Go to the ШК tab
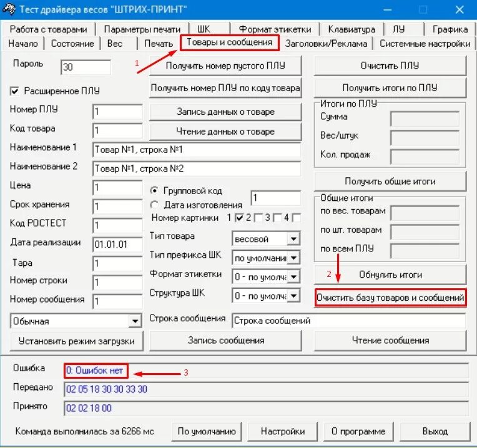Image resolution: width=477 pixels, height=448 pixels. pyautogui.click(x=209, y=29)
